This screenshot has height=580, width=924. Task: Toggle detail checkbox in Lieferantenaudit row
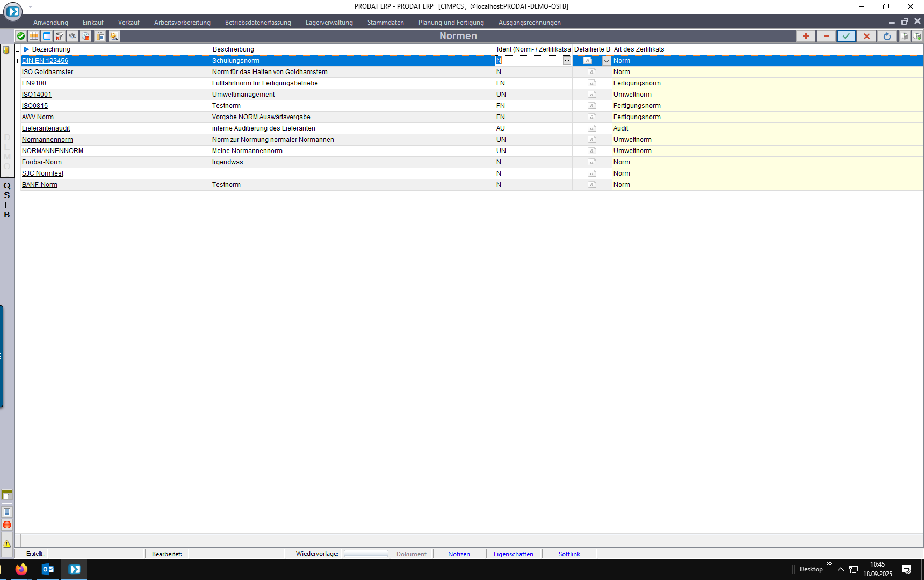[x=592, y=128]
